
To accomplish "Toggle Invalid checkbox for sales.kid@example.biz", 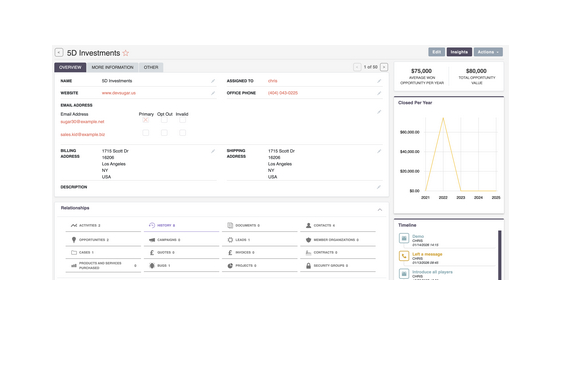I will coord(182,133).
